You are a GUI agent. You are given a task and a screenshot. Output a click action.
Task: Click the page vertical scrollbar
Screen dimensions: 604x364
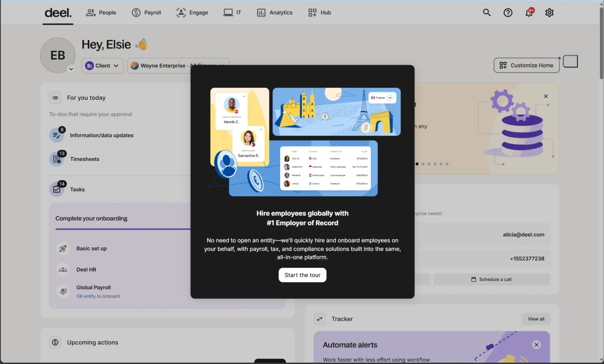[x=601, y=182]
